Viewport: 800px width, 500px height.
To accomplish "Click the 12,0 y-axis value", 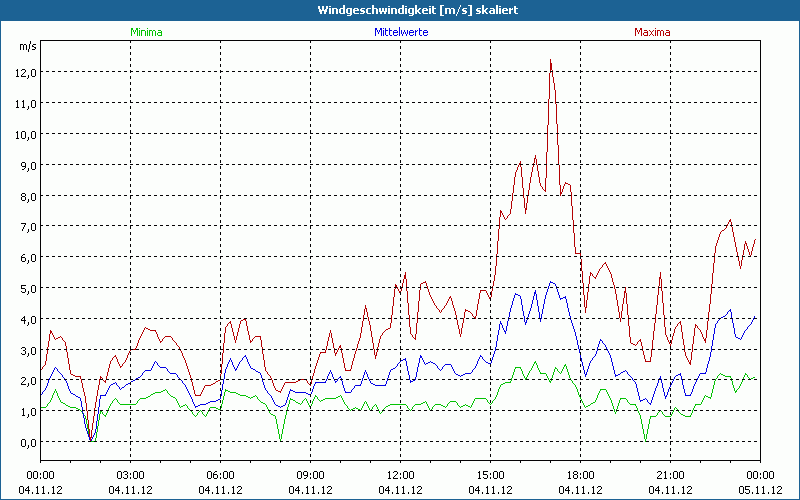I will pyautogui.click(x=27, y=72).
